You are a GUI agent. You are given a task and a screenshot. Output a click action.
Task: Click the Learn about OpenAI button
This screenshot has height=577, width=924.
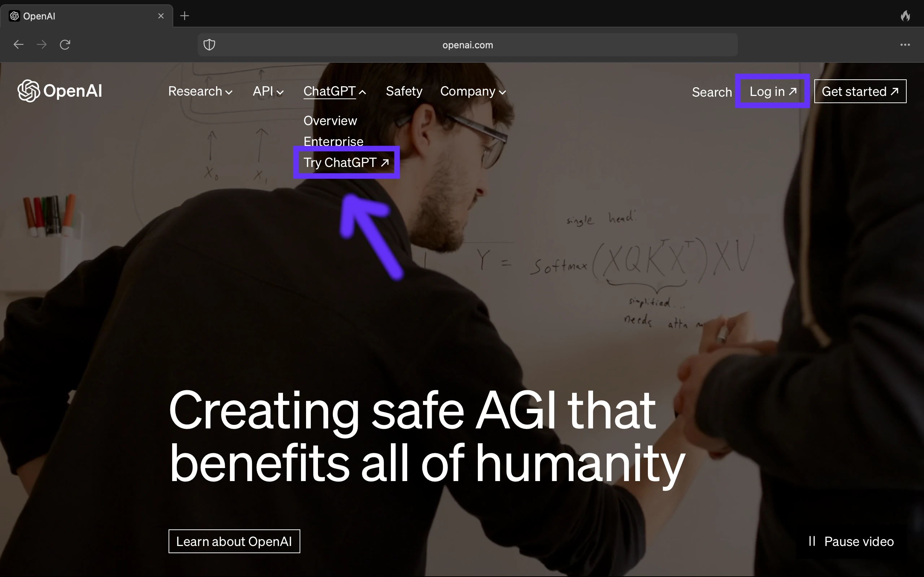click(234, 541)
